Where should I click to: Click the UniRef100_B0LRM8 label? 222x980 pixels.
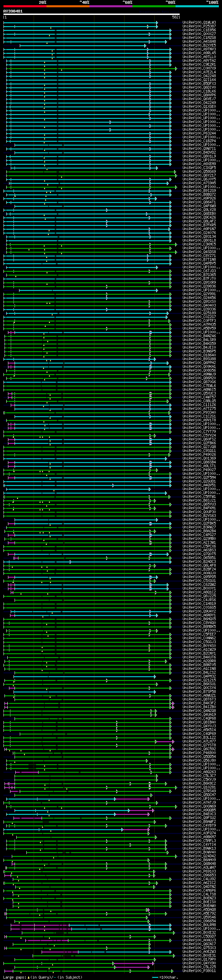click(x=199, y=925)
